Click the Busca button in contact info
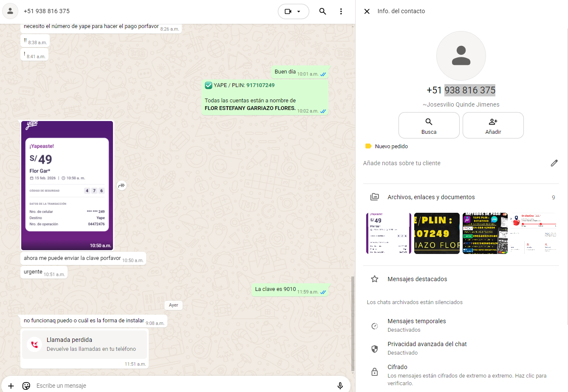The width and height of the screenshot is (568, 392). (x=429, y=125)
